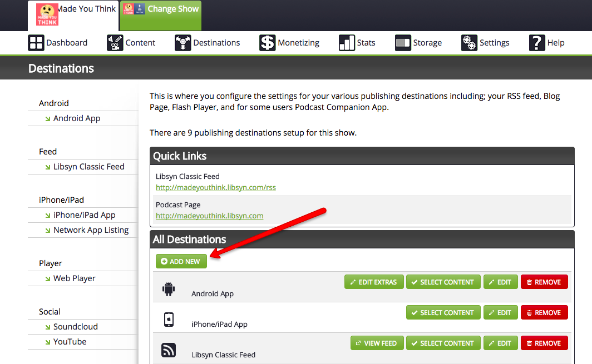Click SELECT CONTENT for Android App
592x364 pixels.
pyautogui.click(x=443, y=282)
